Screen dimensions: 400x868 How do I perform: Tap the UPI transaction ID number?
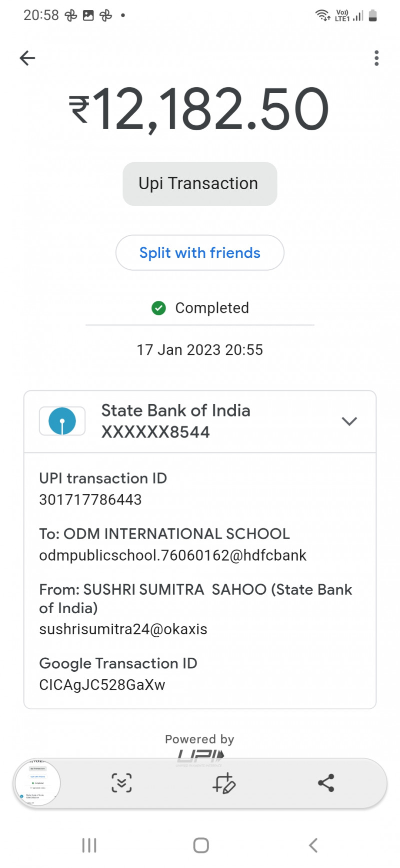[x=90, y=500]
